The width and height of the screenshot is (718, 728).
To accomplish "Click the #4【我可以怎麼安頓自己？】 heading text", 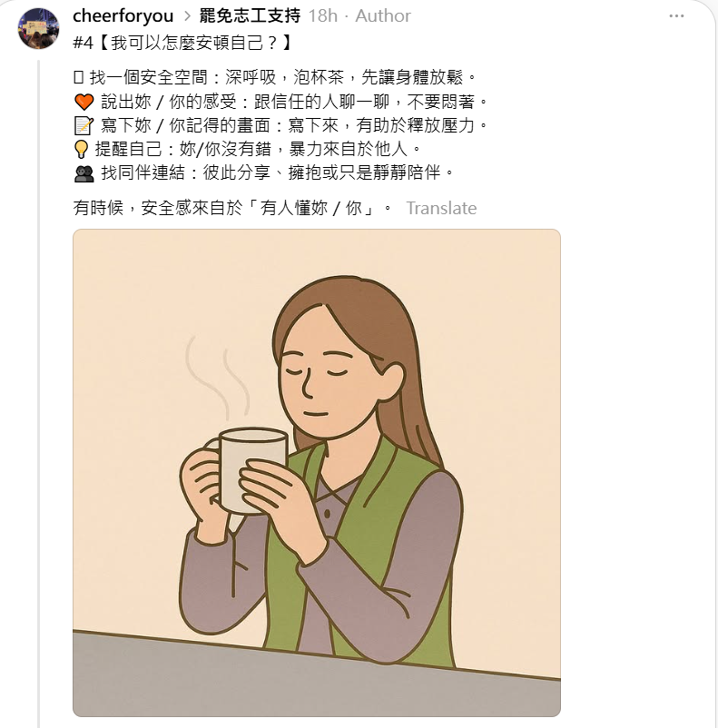I will tap(183, 43).
